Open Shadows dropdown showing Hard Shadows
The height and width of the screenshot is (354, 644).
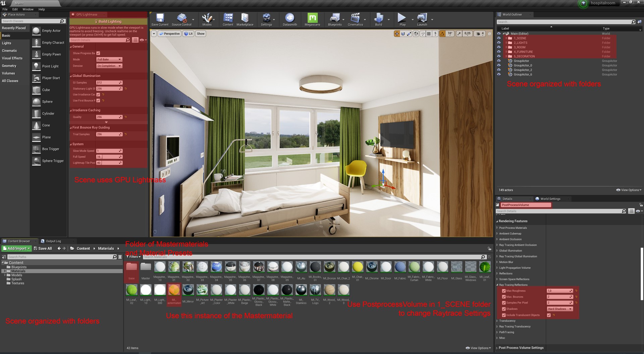point(560,309)
